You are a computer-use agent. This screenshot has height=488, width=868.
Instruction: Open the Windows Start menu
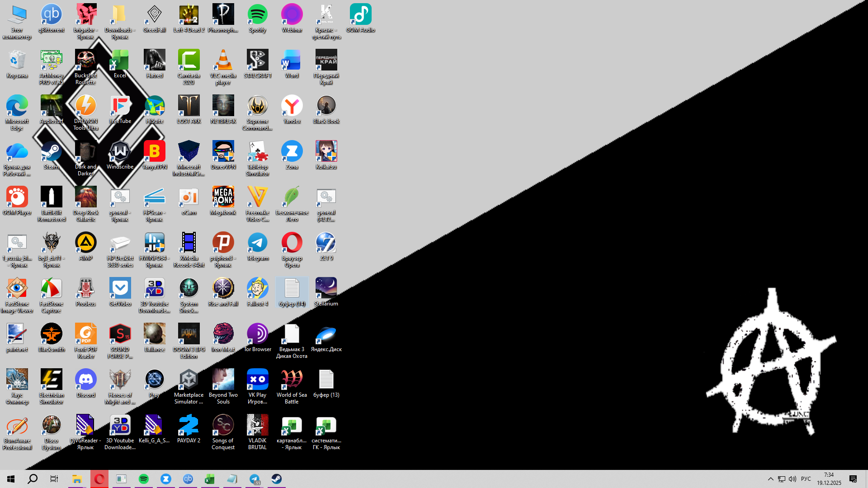point(11,479)
